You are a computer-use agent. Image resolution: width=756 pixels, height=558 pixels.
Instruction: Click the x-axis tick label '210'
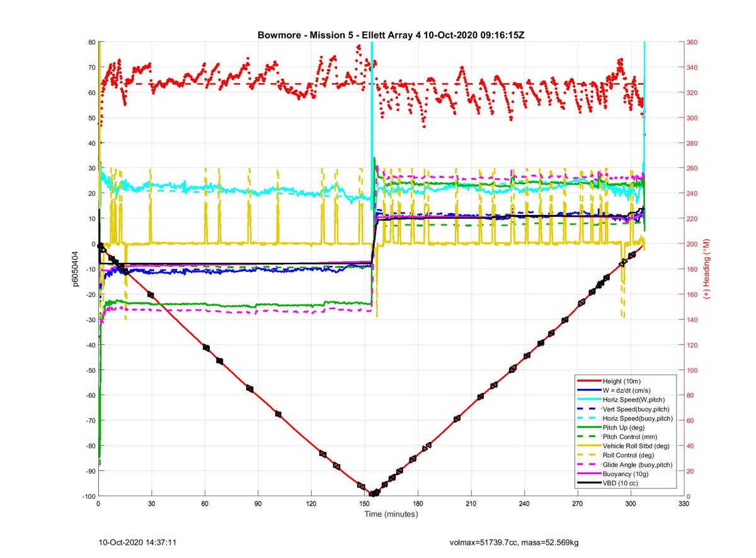pos(471,504)
